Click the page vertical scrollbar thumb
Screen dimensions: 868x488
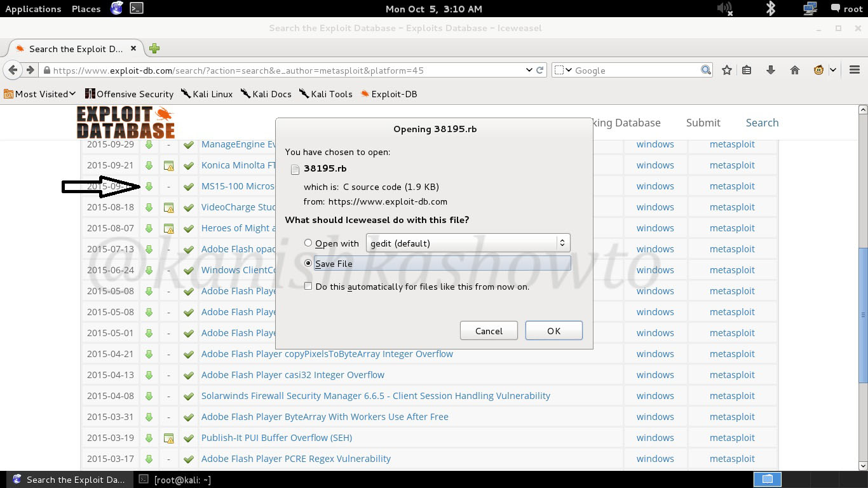(862, 315)
